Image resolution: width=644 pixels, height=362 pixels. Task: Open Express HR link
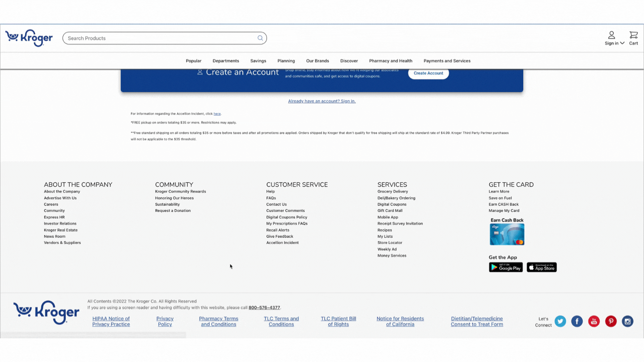point(54,217)
